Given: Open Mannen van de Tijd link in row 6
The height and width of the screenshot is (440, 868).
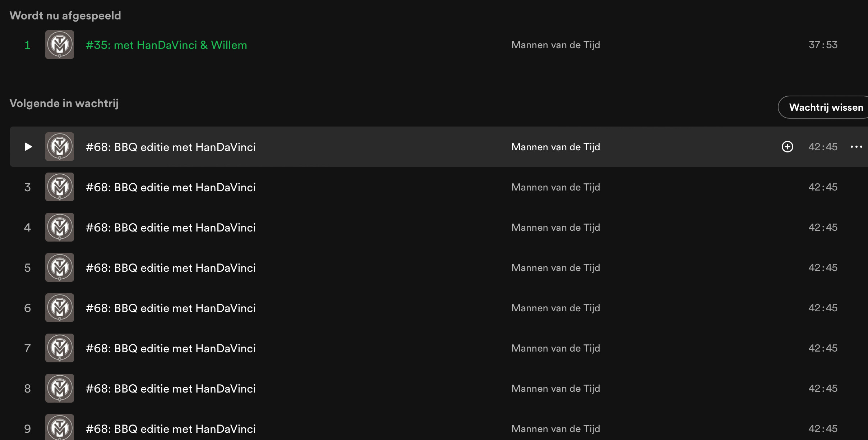Looking at the screenshot, I should [556, 308].
